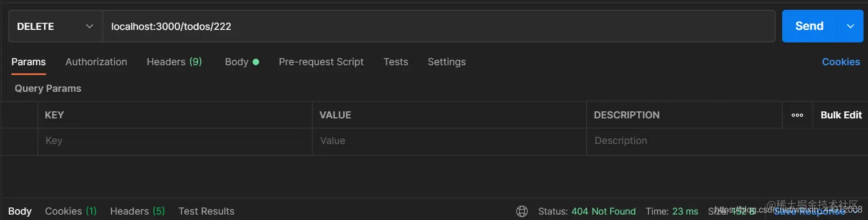Screen dimensions: 868x220
Task: View the Test Results response tab
Action: coord(207,211)
